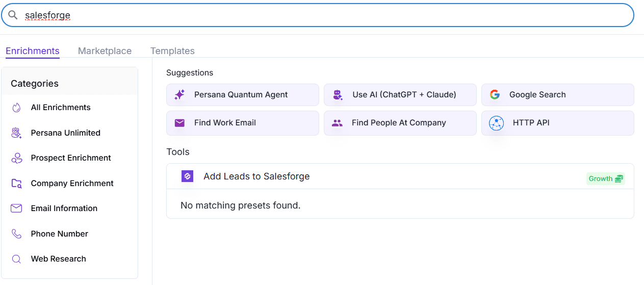Open the Marketplace tab
The image size is (644, 285).
click(105, 51)
